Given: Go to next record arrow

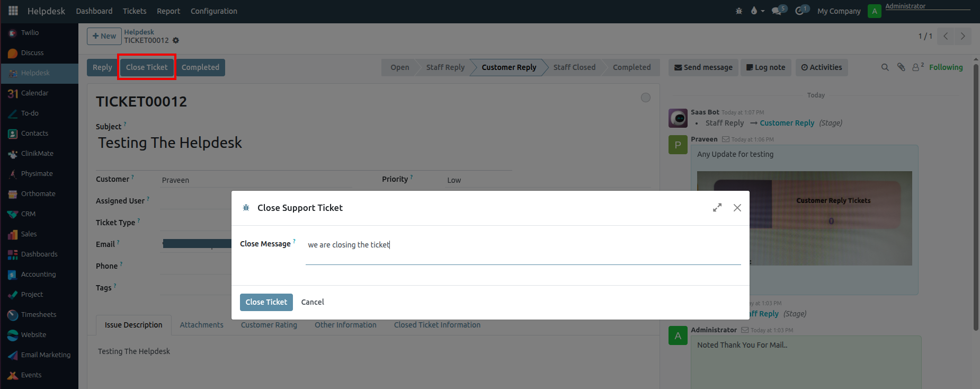Looking at the screenshot, I should (x=963, y=36).
